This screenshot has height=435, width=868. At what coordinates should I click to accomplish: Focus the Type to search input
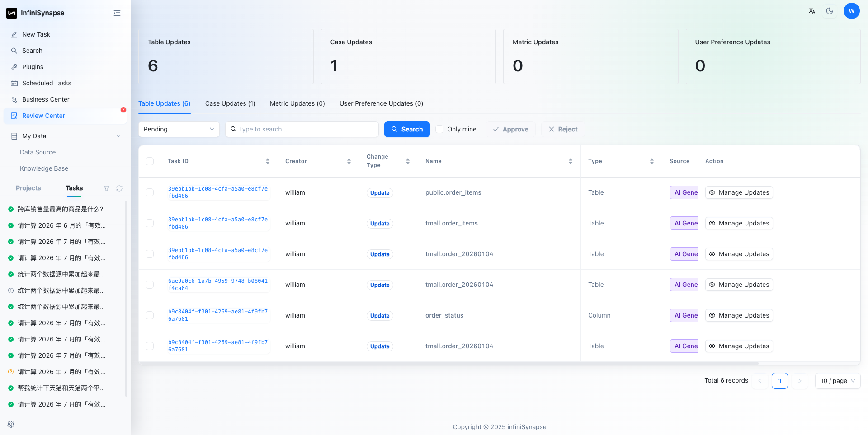tap(302, 129)
